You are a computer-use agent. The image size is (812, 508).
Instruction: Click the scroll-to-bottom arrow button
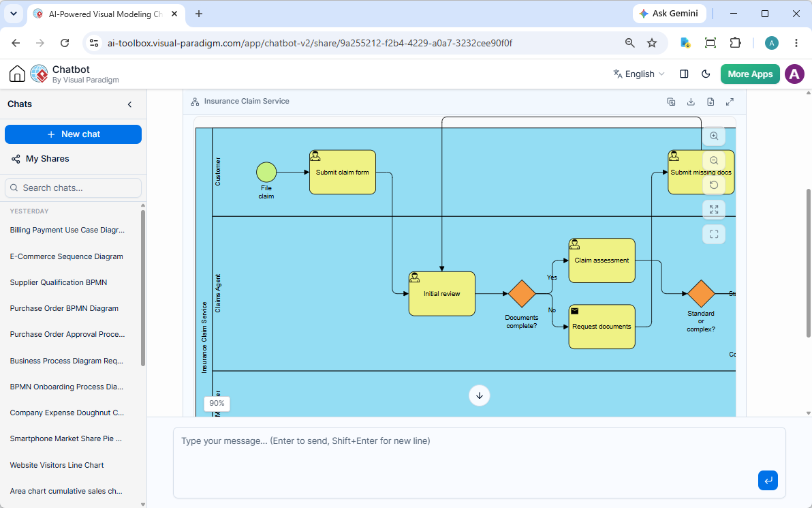click(480, 395)
